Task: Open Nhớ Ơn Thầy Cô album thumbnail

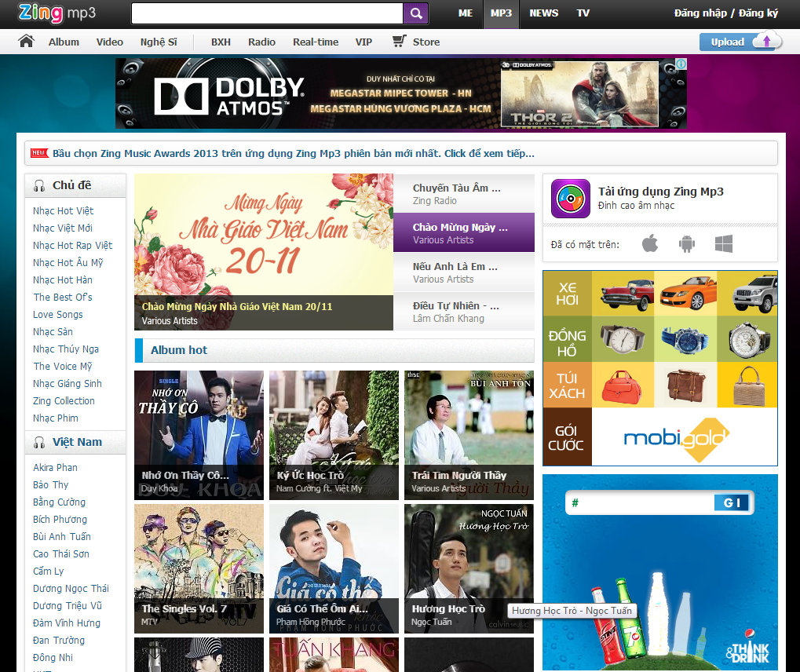Action: 199,435
